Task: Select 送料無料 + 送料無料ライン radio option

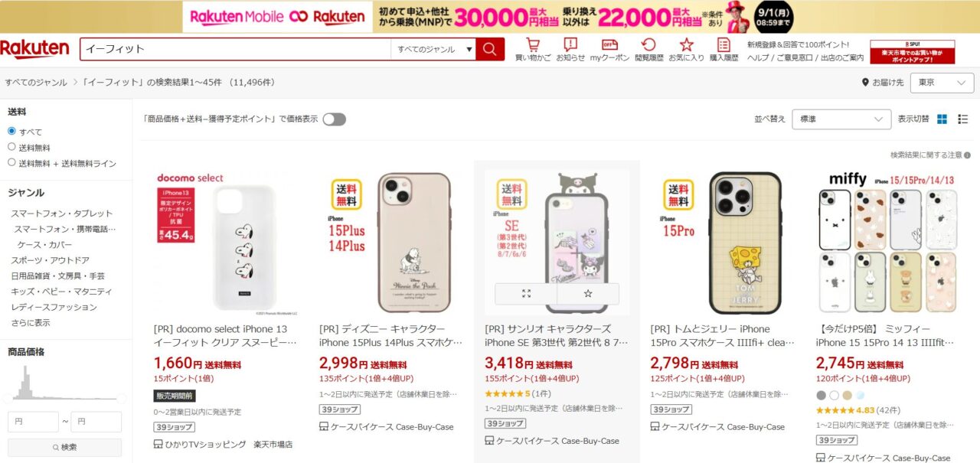Action: pos(11,163)
